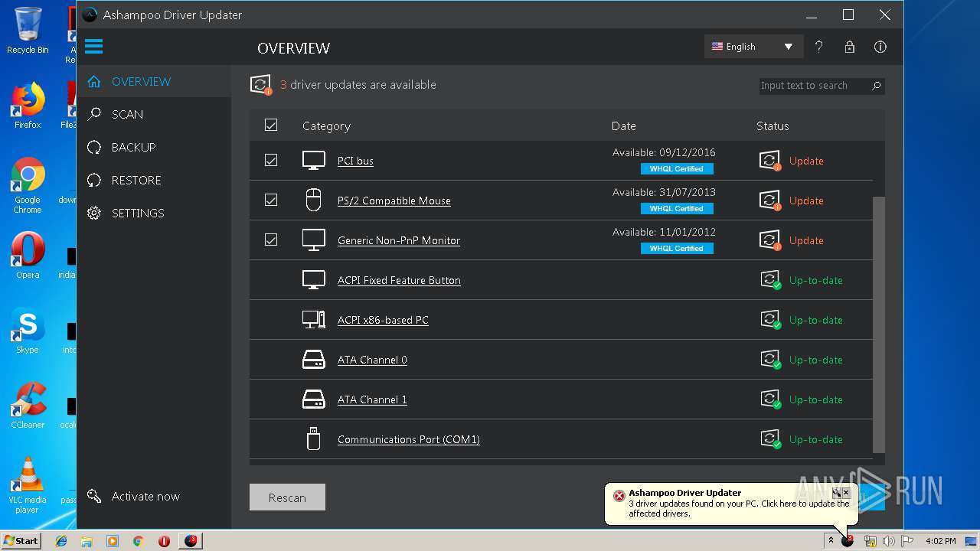Click the driver list vertical scrollbar
980x551 pixels.
click(878, 324)
